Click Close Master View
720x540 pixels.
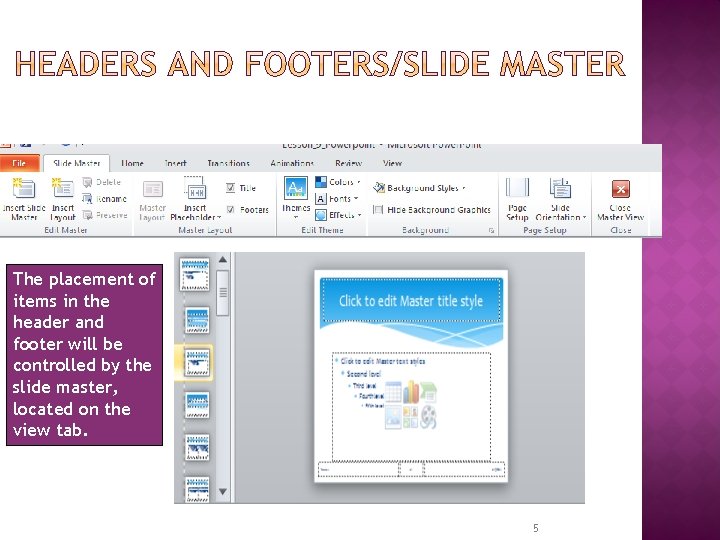pos(620,200)
